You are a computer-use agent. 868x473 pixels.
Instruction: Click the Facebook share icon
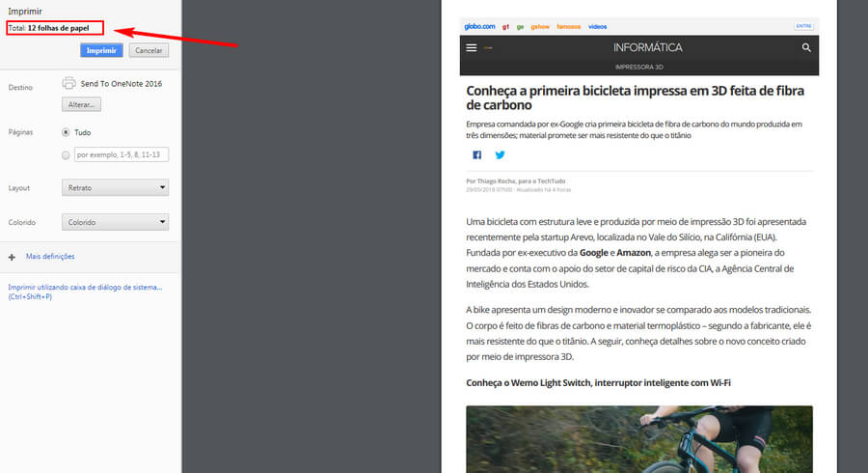(476, 154)
